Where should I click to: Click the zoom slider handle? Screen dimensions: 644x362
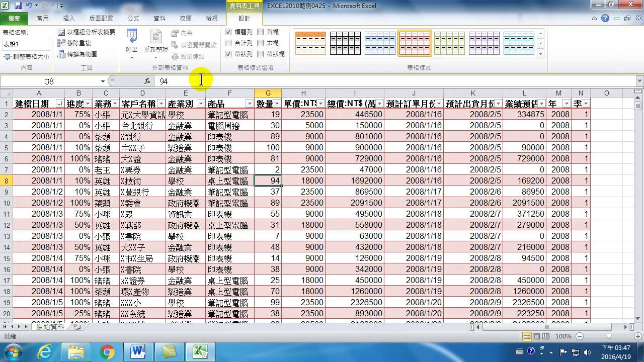[609, 336]
